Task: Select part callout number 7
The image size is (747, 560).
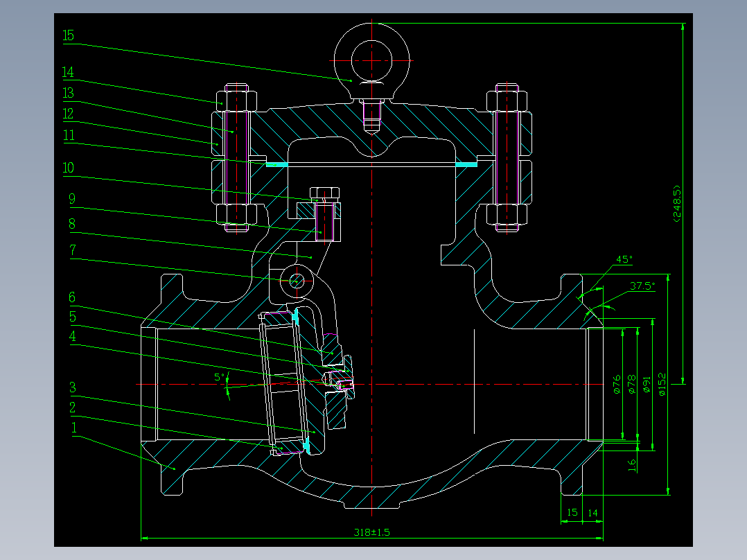Action: (x=73, y=250)
